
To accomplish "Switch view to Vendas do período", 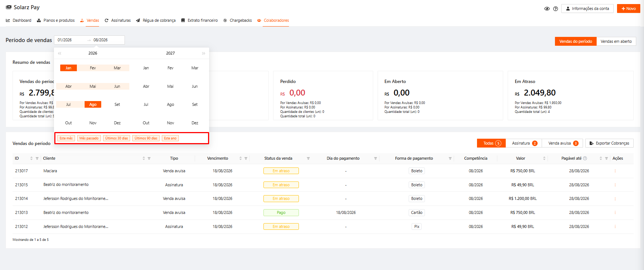I will coord(576,41).
